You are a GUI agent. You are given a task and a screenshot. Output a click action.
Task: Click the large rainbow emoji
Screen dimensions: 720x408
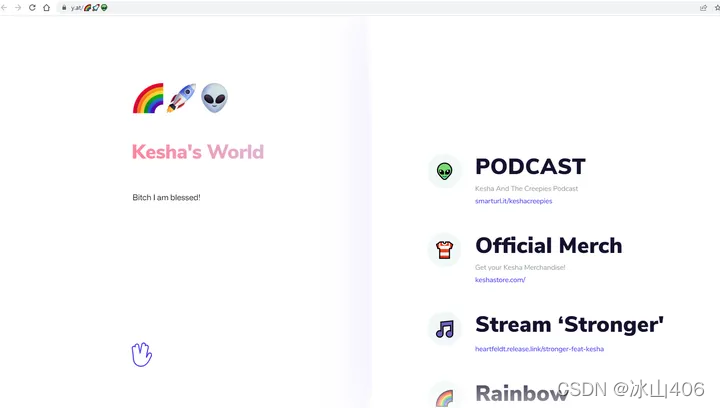click(148, 98)
